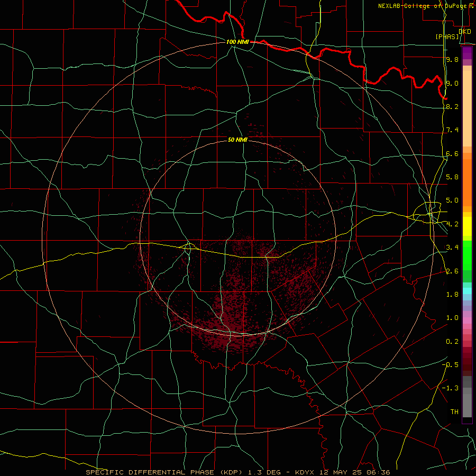Pick the pink segment of the color bar
The height and width of the screenshot is (476, 476).
(x=467, y=321)
